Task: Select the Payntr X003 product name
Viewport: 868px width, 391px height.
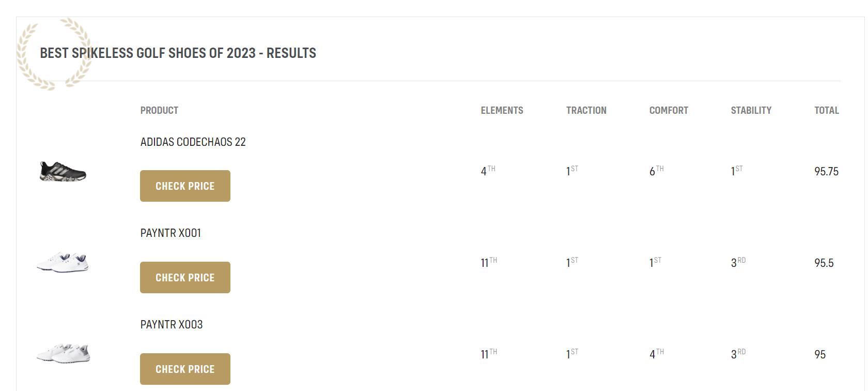Action: 172,324
